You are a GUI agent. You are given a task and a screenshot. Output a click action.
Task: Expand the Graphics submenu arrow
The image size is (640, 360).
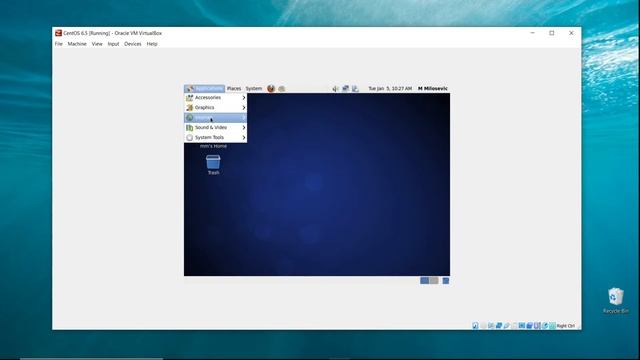[x=244, y=108]
